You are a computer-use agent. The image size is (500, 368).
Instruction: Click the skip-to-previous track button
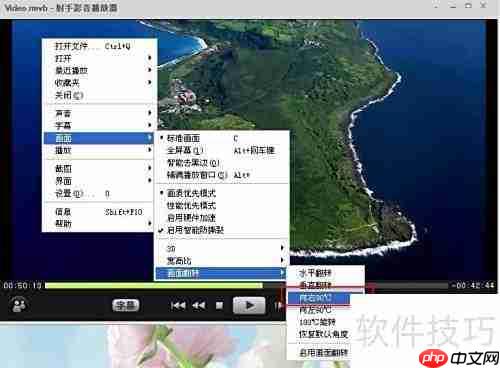point(178,305)
